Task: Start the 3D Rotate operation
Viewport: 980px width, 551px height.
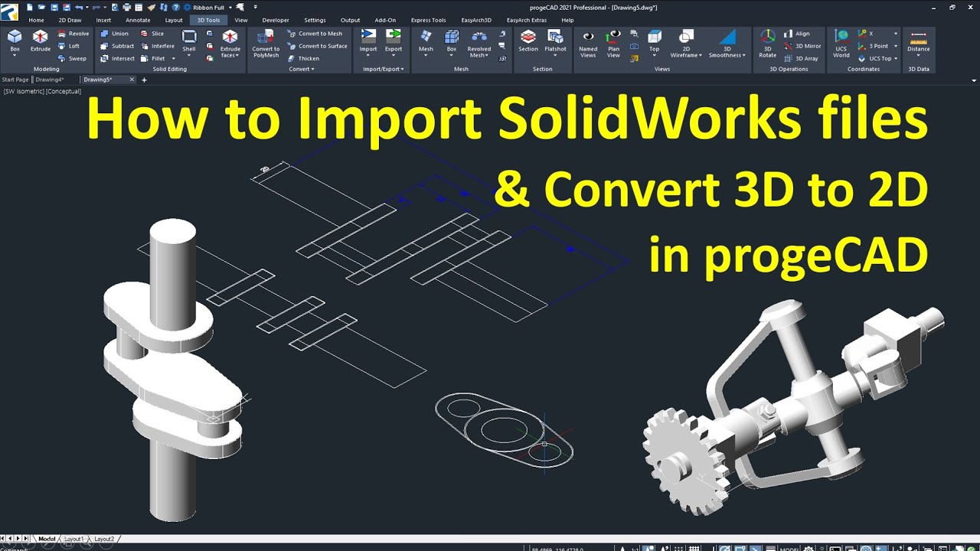Action: (767, 44)
